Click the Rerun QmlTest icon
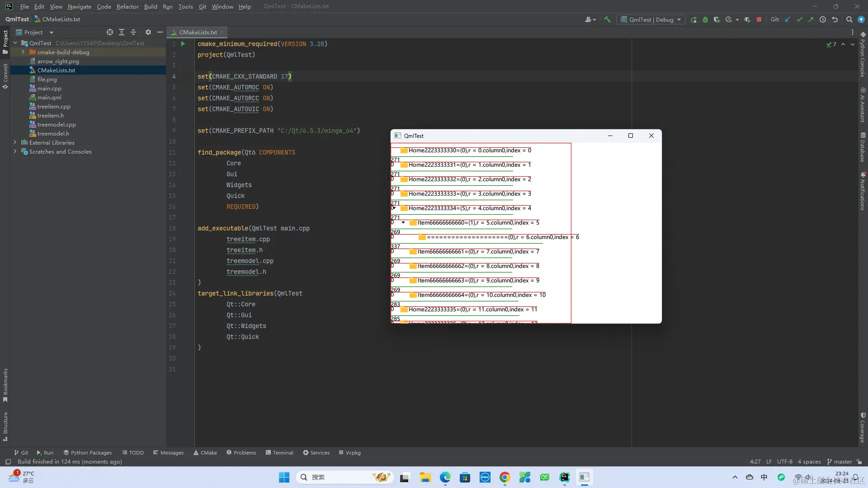868x488 pixels. (x=693, y=19)
